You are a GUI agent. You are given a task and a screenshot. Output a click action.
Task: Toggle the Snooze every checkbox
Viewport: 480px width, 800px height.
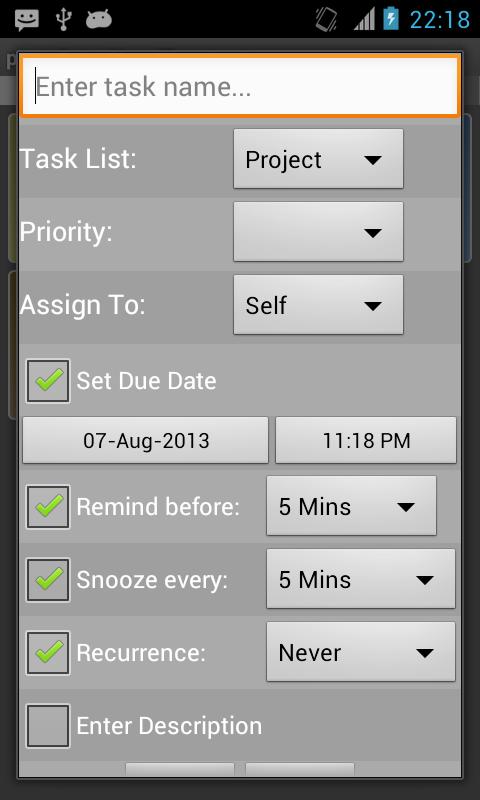coord(48,580)
